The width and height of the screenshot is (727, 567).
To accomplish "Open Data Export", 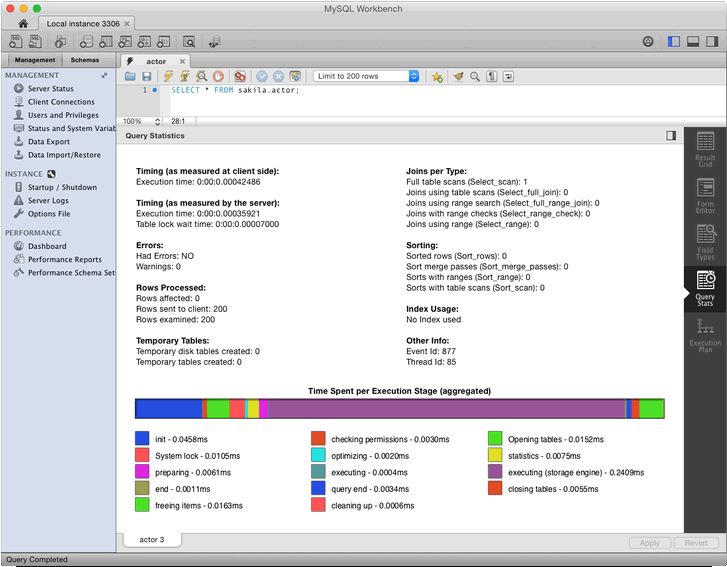I will 49,142.
